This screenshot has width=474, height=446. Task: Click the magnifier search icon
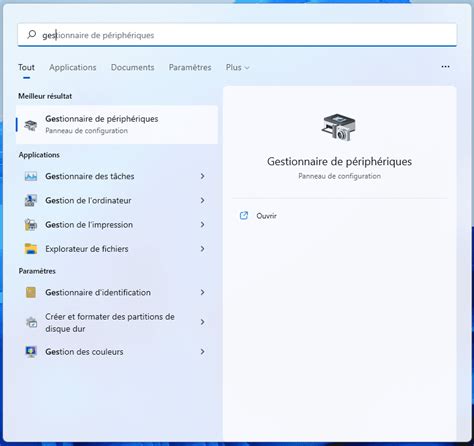(32, 34)
